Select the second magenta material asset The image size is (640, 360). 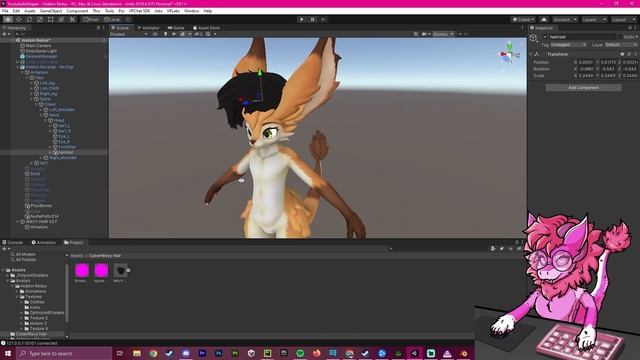pyautogui.click(x=101, y=270)
